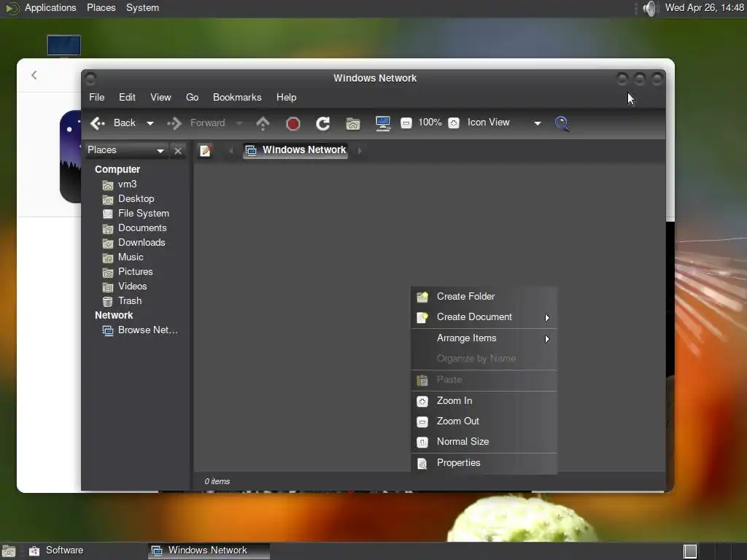Image resolution: width=747 pixels, height=560 pixels.
Task: Click the workspace switcher square
Action: pos(690,551)
